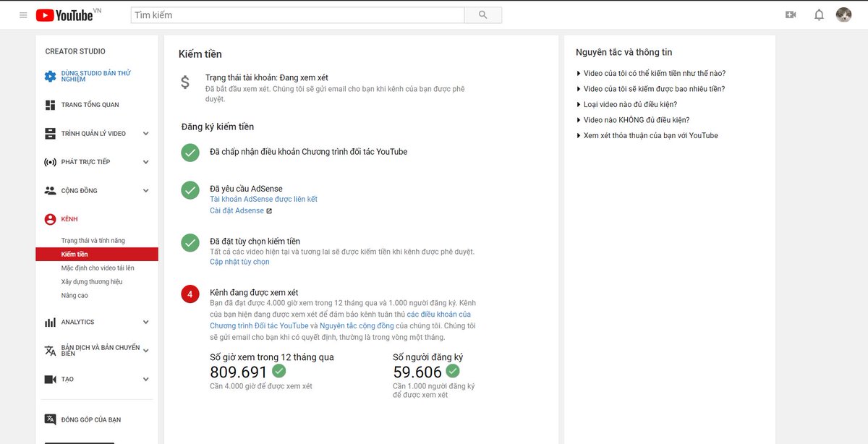This screenshot has width=868, height=444.
Task: Expand 'Video của tôi sẽ kiếm được bao nhiêu tiền?'
Action: click(650, 89)
